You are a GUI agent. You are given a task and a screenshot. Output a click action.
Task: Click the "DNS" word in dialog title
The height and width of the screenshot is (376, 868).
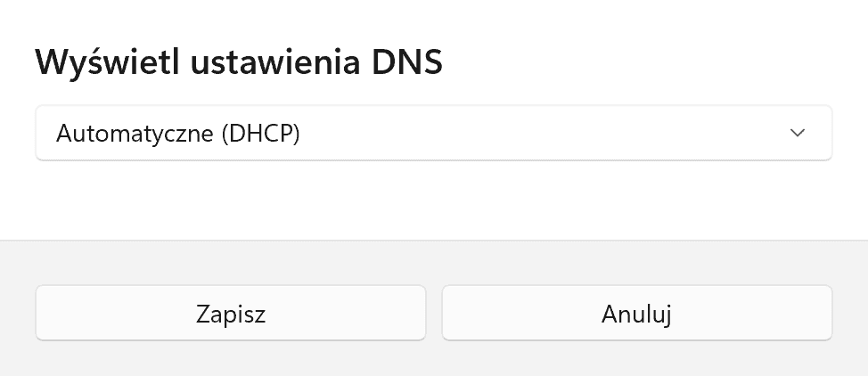pos(407,62)
